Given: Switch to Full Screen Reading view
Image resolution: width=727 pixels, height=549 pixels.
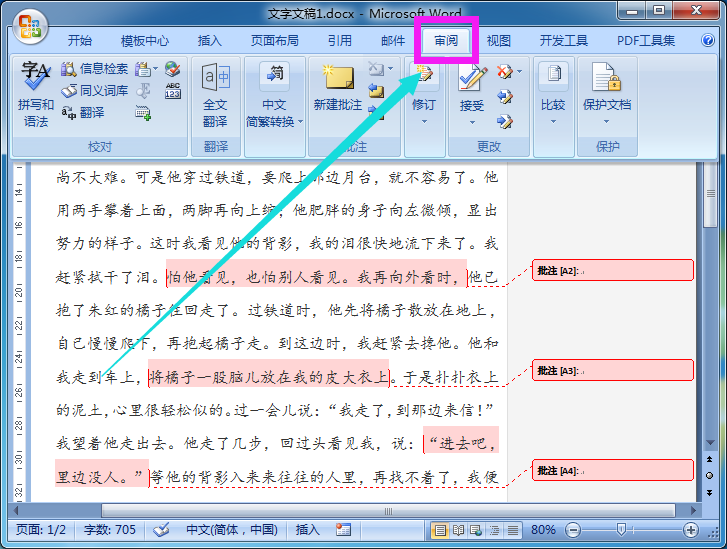Looking at the screenshot, I should click(458, 530).
